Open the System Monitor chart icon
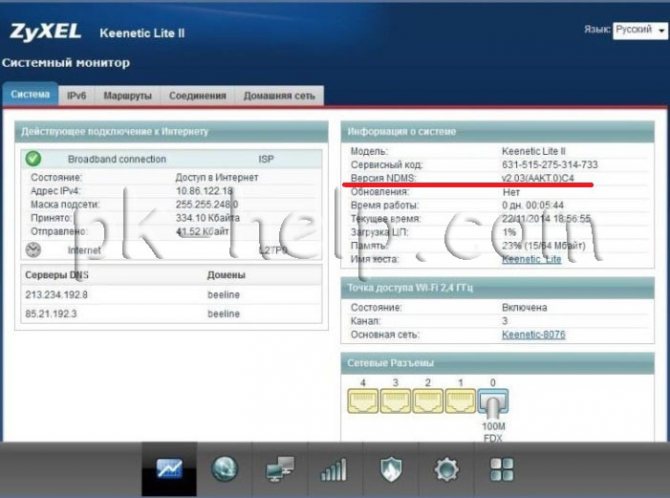 [x=169, y=469]
